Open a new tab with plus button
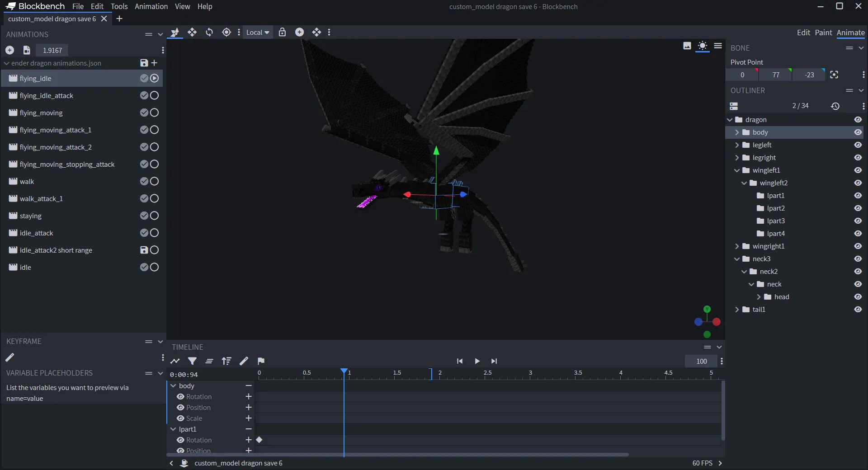Viewport: 868px width, 470px height. tap(119, 19)
